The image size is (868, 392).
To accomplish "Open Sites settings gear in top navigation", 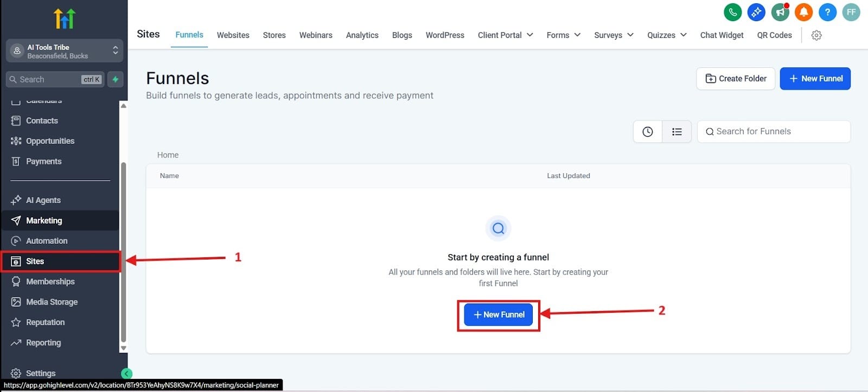I will [816, 35].
